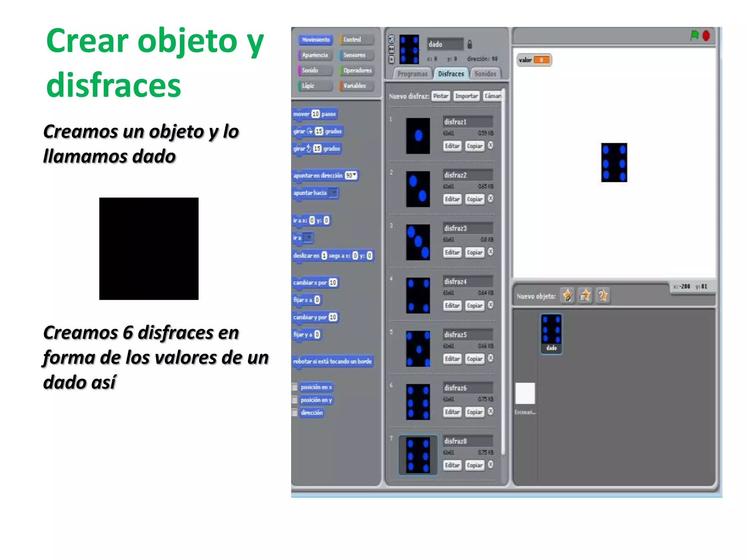The height and width of the screenshot is (560, 747).
Task: Click Copiar for disfraz8
Action: 475,465
